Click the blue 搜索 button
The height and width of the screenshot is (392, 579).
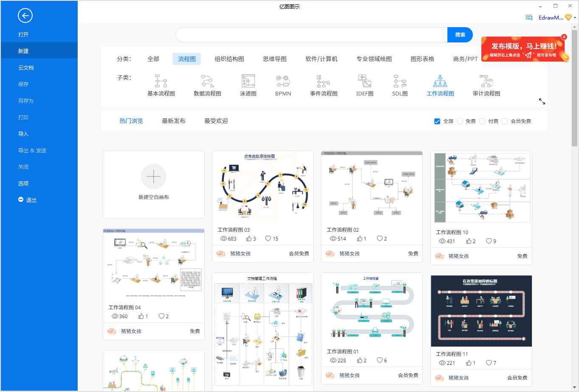coord(460,35)
